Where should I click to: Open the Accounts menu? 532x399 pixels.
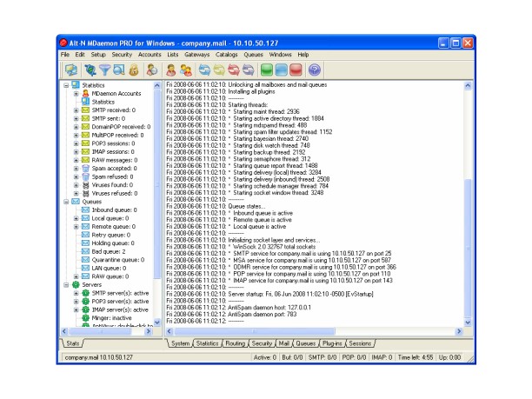(x=150, y=54)
